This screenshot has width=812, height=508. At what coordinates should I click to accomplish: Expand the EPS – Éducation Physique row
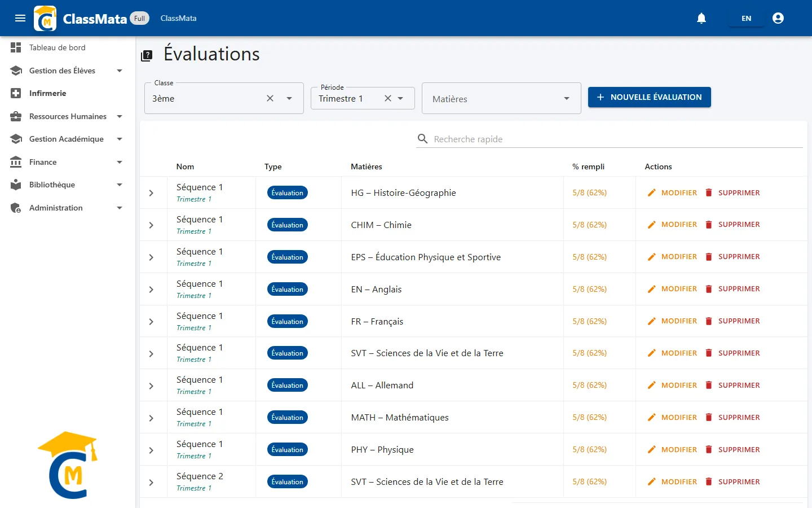pyautogui.click(x=151, y=257)
